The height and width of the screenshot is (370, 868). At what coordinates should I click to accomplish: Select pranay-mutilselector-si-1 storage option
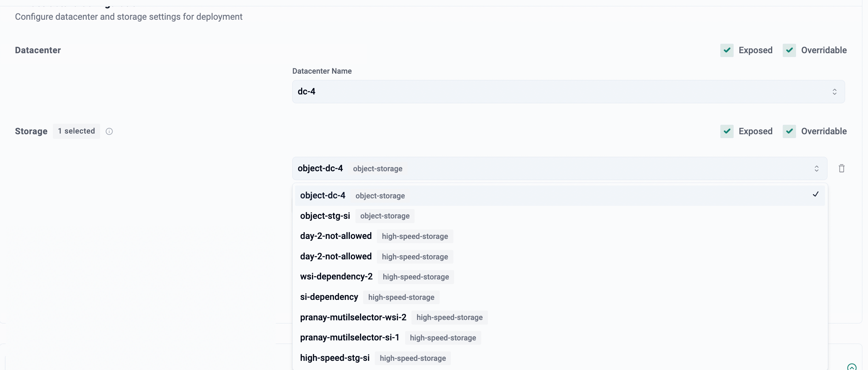coord(349,338)
